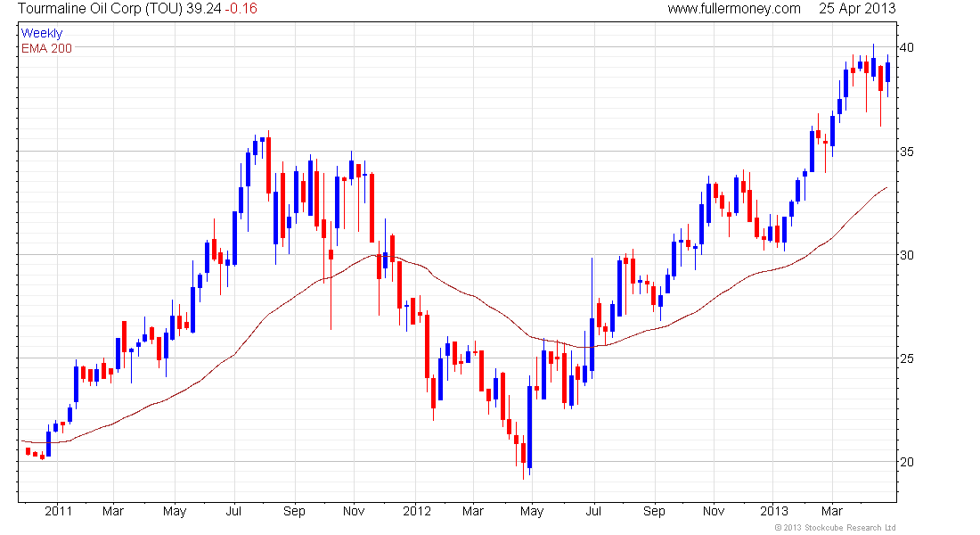This screenshot has width=980, height=535.
Task: Click the 35 price axis label
Action: [x=906, y=152]
